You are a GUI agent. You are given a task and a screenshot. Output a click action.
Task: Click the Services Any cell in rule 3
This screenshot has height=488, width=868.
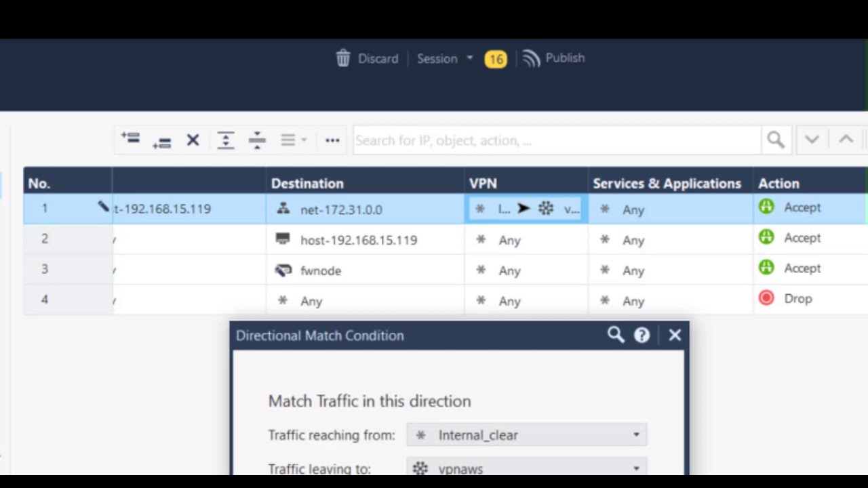pyautogui.click(x=671, y=270)
